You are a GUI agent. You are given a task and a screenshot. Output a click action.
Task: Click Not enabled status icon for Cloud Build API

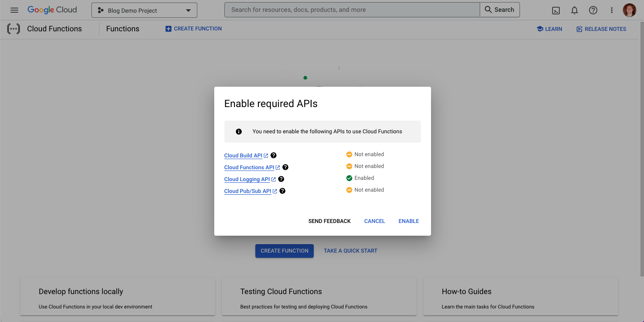(349, 154)
